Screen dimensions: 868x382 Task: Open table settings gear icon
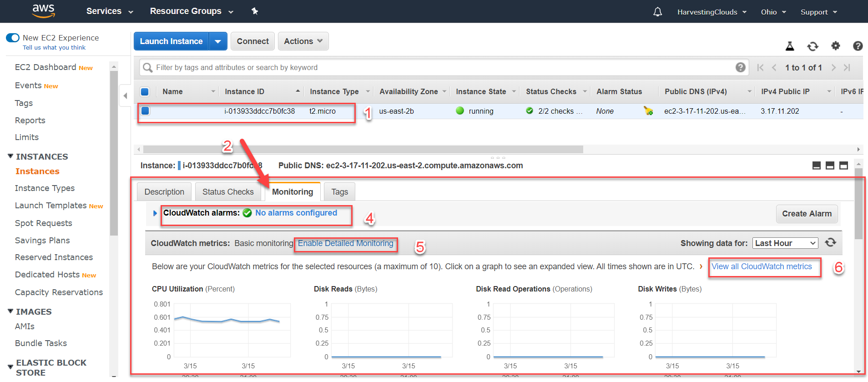pyautogui.click(x=836, y=45)
